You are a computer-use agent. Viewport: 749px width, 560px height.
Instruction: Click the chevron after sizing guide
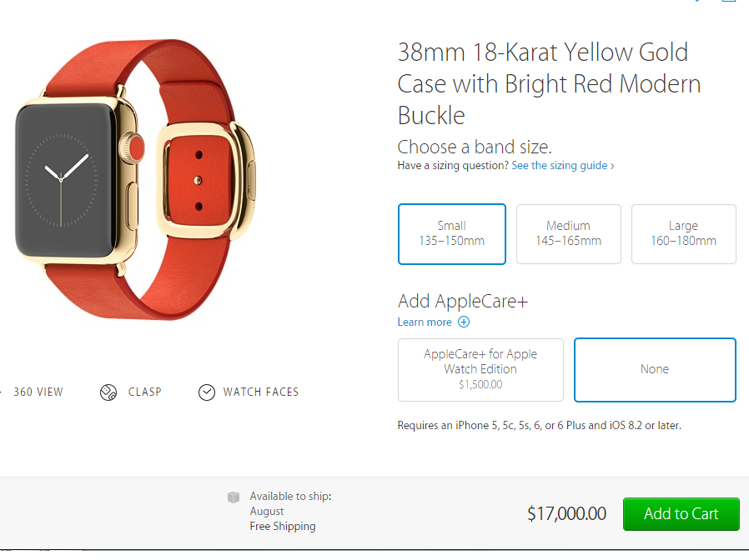click(612, 166)
